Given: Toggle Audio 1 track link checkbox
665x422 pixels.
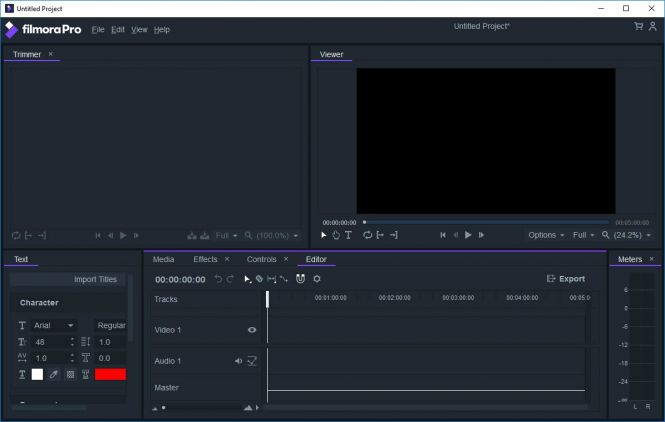Looking at the screenshot, I should tap(252, 361).
